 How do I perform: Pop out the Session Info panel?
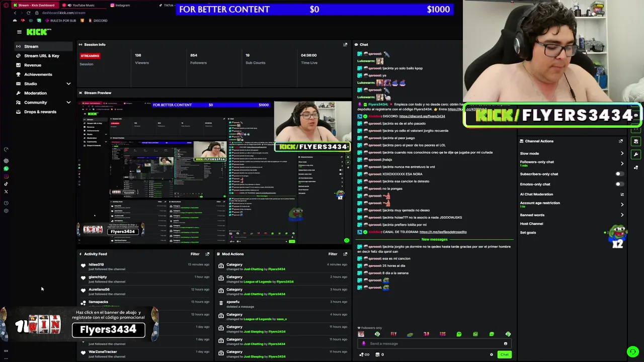click(345, 45)
